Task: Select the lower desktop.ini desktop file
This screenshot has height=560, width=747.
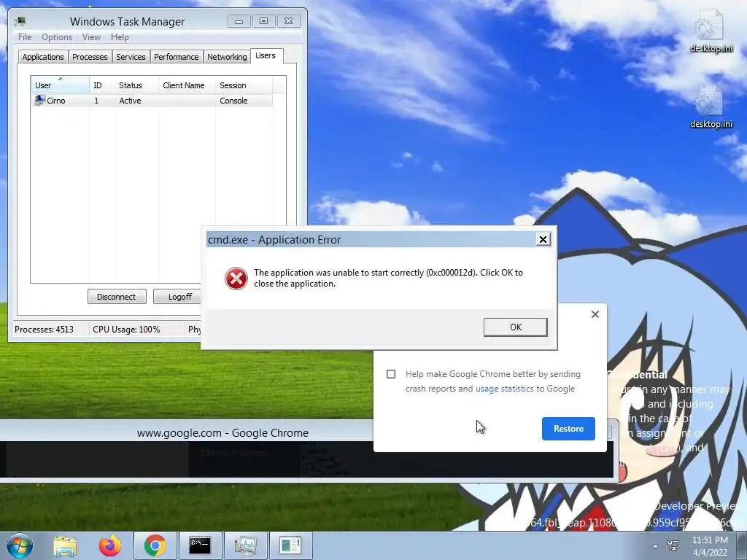Action: (711, 106)
